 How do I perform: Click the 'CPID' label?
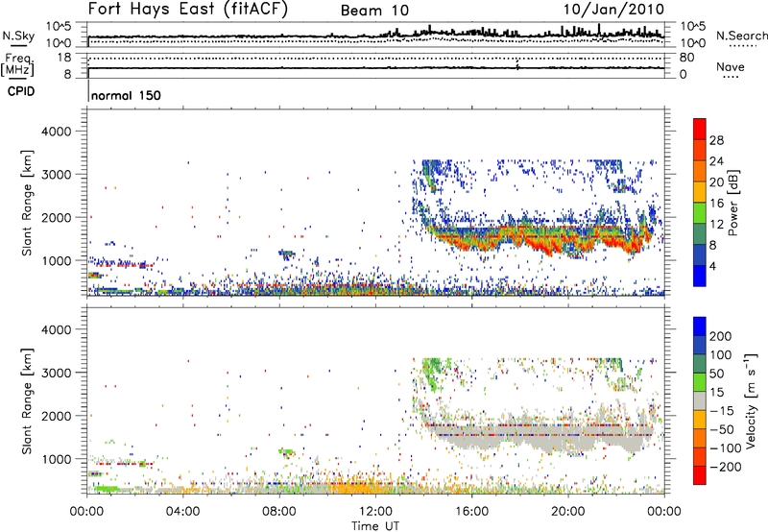21,91
